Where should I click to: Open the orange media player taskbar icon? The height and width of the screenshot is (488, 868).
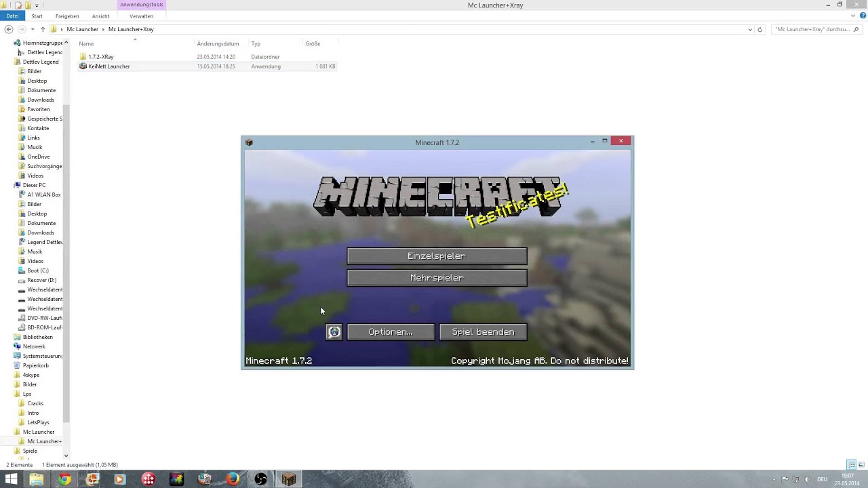point(121,479)
